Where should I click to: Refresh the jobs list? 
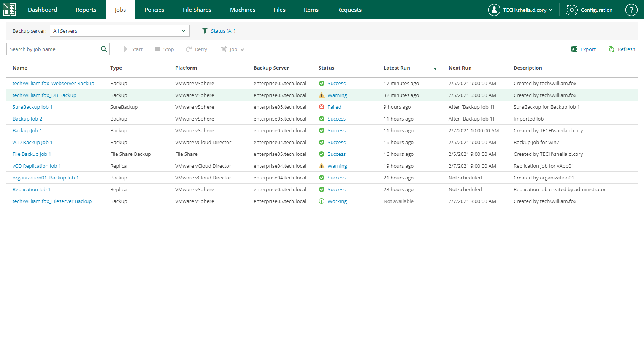(x=622, y=49)
